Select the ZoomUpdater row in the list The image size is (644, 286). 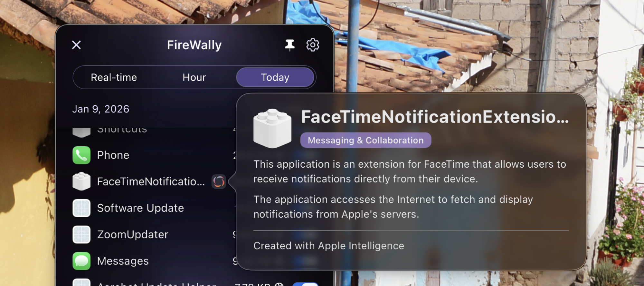133,234
